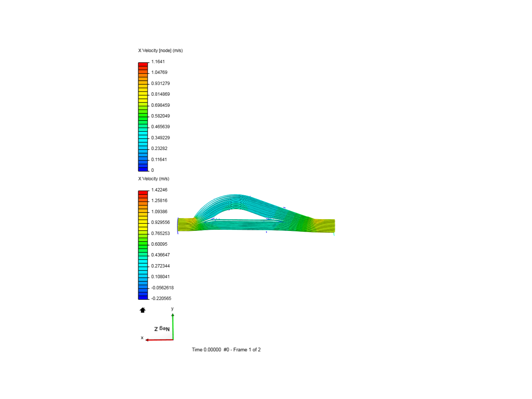
Task: Click the yellow inlet streamlines at left
Action: pos(187,225)
